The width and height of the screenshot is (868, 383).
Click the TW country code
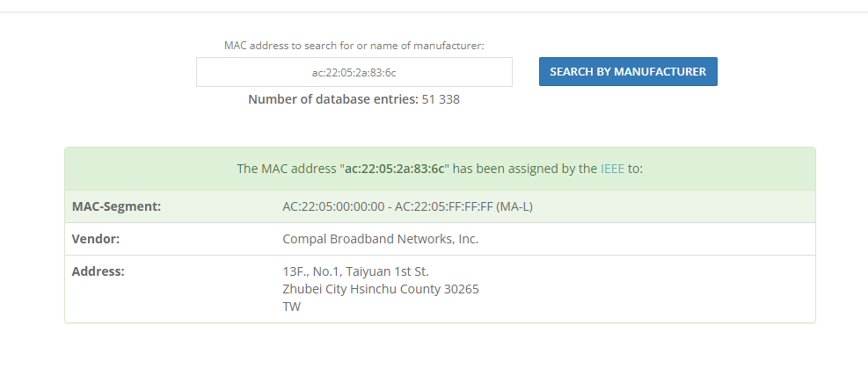click(x=292, y=307)
